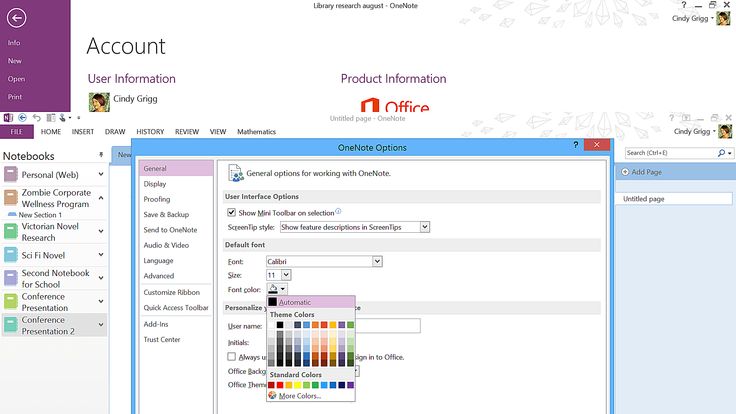The width and height of the screenshot is (736, 414).
Task: Click the Second Notebook for School icon
Action: (x=11, y=278)
